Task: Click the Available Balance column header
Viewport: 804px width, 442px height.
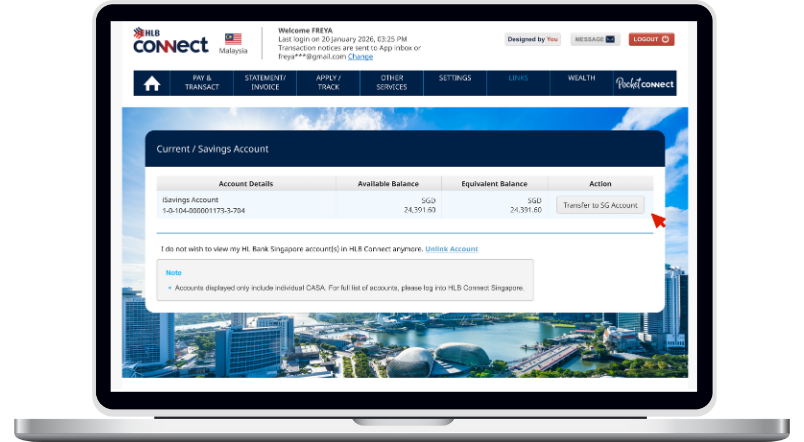Action: (389, 184)
